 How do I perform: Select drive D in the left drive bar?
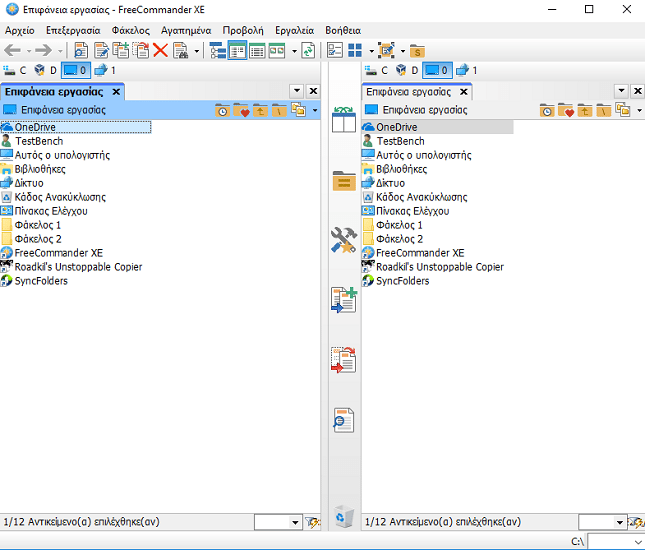[x=45, y=70]
